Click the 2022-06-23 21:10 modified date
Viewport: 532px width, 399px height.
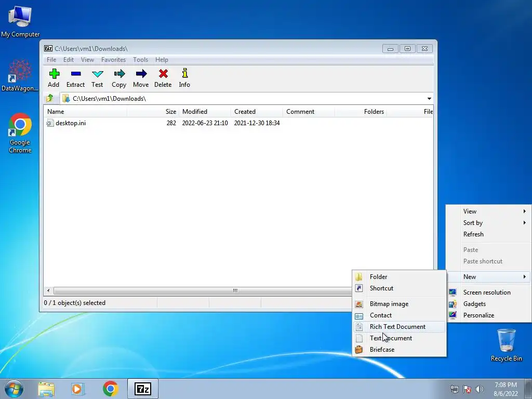(x=205, y=123)
